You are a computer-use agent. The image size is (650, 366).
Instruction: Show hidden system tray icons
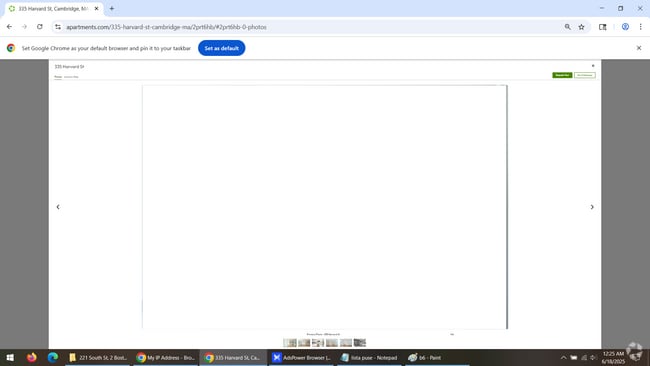563,357
